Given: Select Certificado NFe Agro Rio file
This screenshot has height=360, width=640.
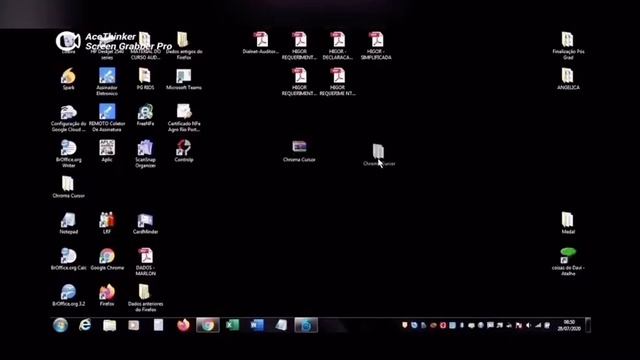Looking at the screenshot, I should click(x=184, y=118).
